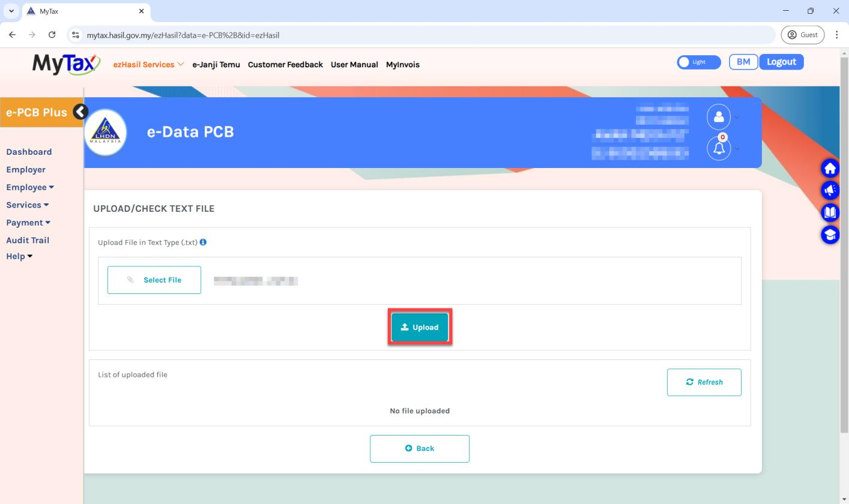The width and height of the screenshot is (849, 504).
Task: Go to Customer Feedback page
Action: [x=286, y=64]
